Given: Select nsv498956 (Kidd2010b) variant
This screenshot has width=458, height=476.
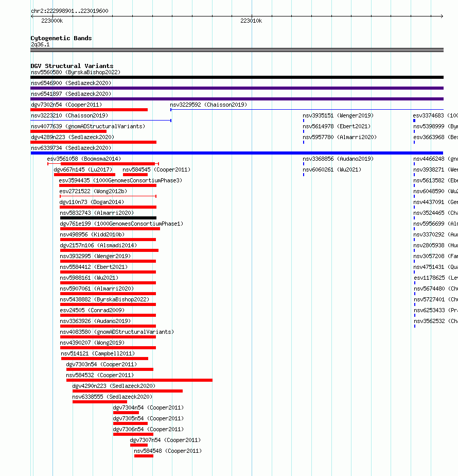Looking at the screenshot, I should [92, 235].
